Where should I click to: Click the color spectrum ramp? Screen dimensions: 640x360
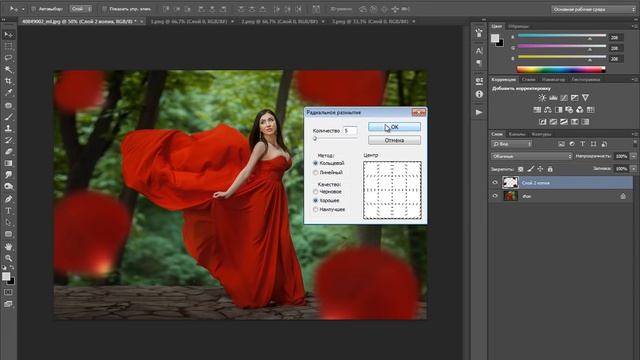pos(561,69)
